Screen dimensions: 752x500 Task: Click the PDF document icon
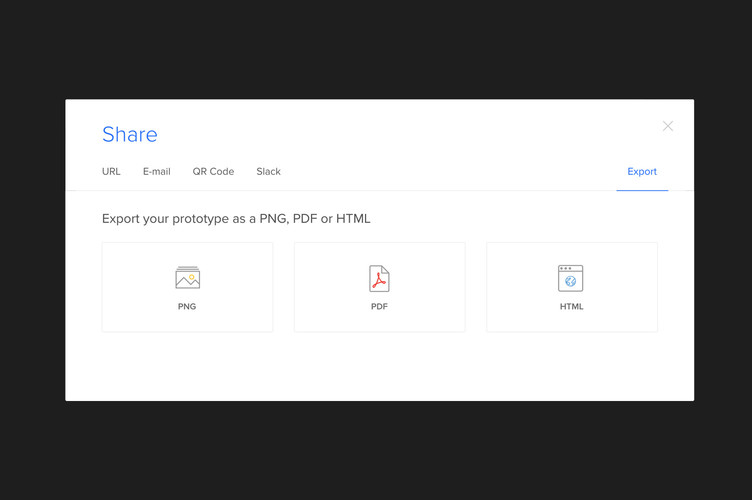click(379, 279)
